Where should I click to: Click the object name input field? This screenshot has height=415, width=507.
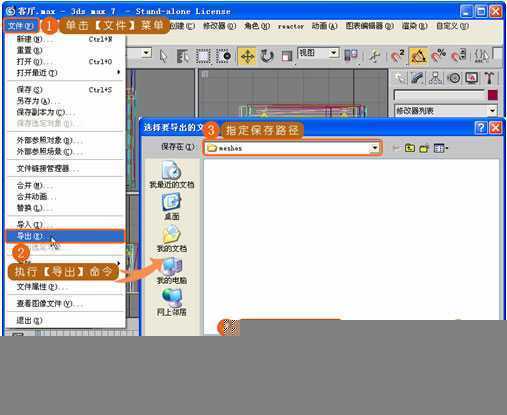pos(439,95)
